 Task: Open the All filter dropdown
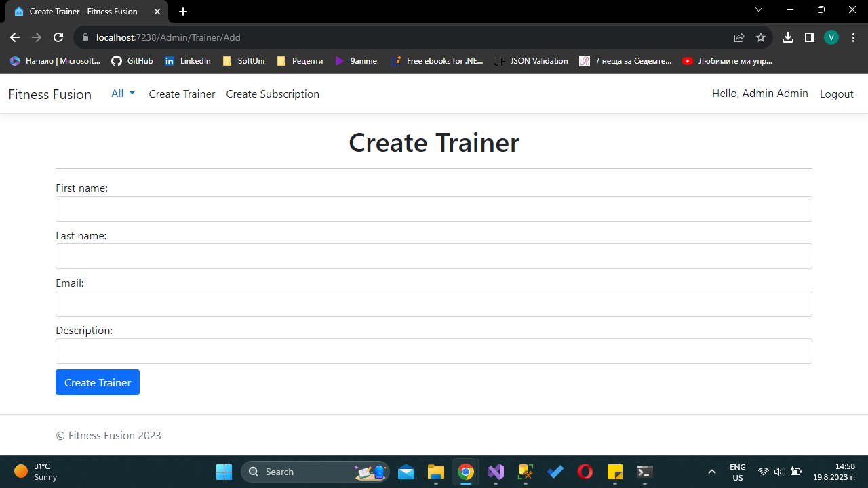pos(122,94)
